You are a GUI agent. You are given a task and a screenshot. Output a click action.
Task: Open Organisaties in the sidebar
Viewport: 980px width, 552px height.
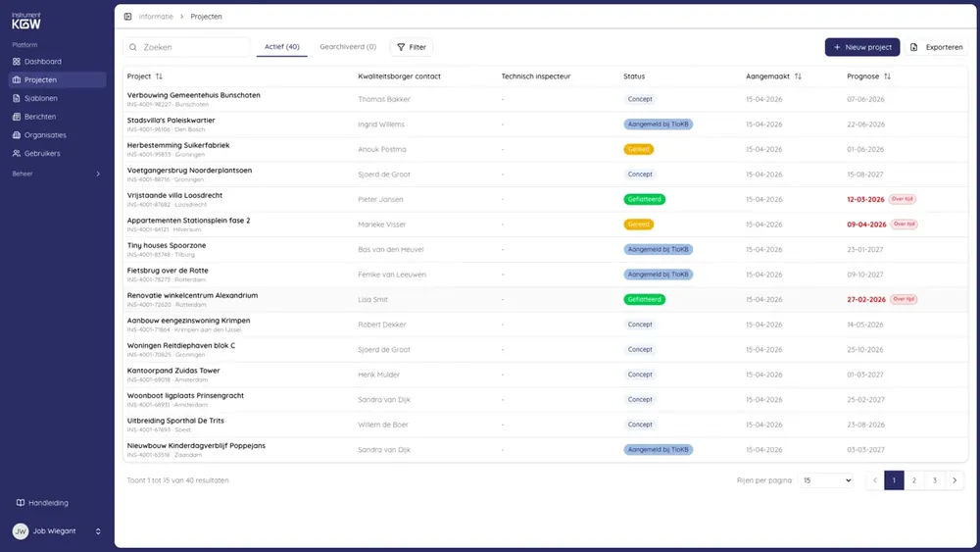pos(57,135)
